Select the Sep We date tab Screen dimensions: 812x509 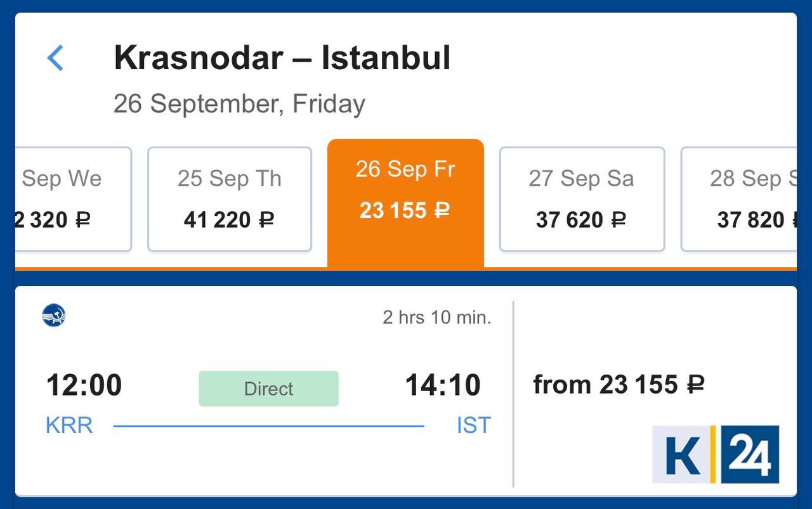(74, 199)
